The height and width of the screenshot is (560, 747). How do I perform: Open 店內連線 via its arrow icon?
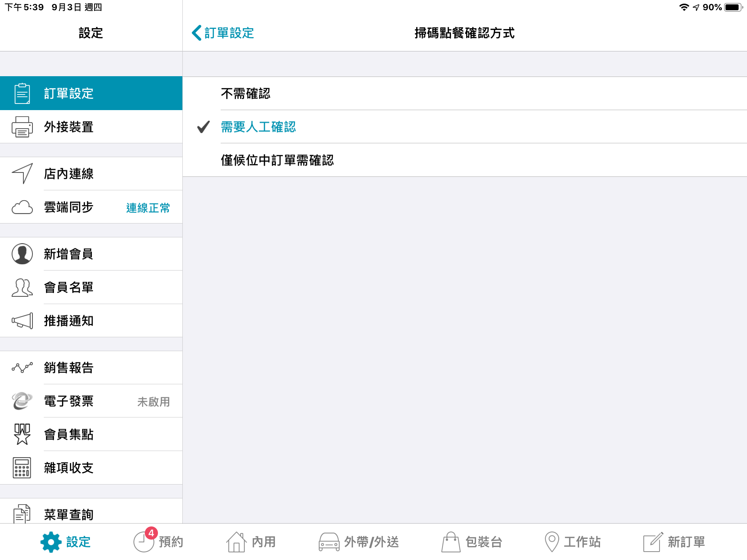click(x=22, y=174)
